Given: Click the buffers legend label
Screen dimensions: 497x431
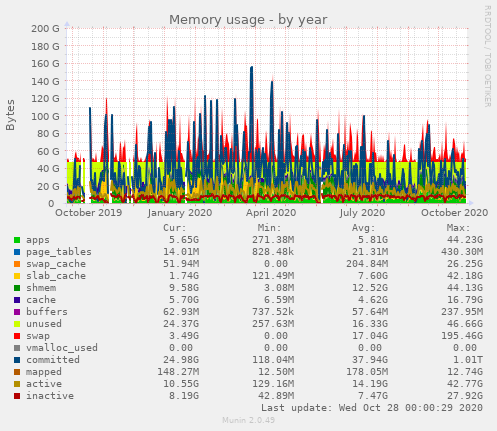Looking at the screenshot, I should coord(47,312).
